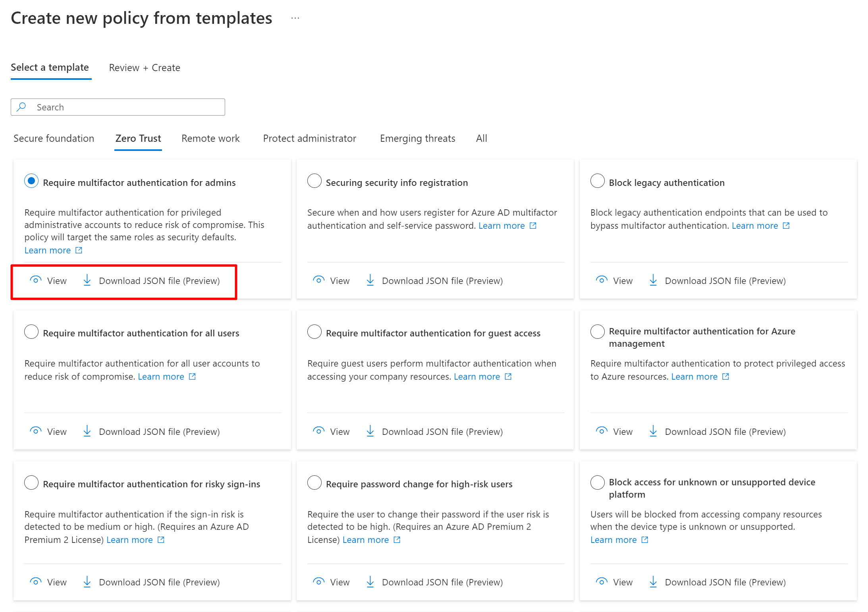Click Download JSON file for all users MFA
Image resolution: width=868 pixels, height=612 pixels.
159,432
